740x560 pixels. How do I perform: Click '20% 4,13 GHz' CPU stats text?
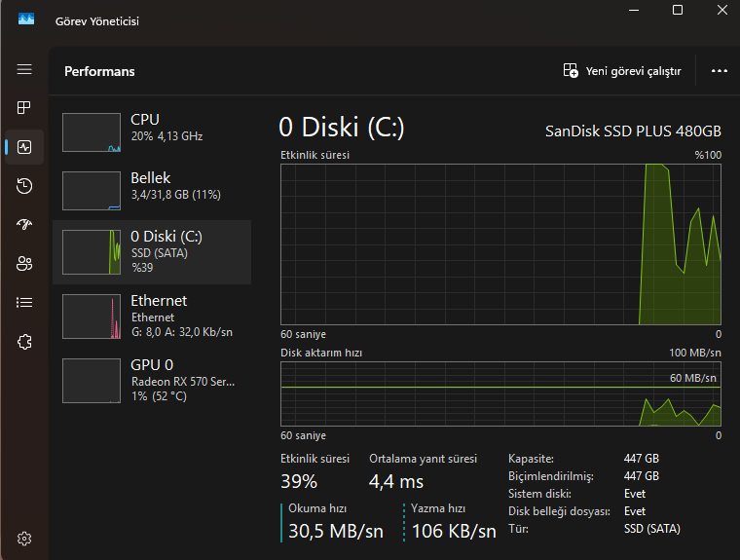(167, 136)
